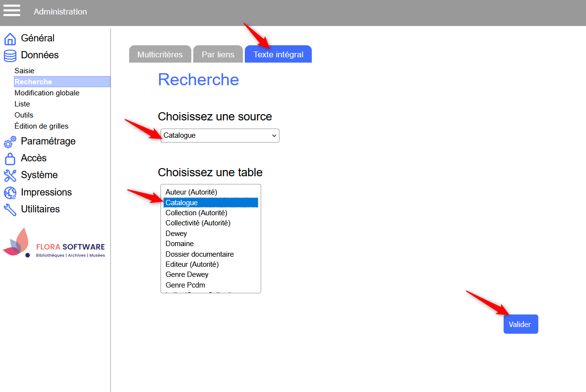Click the Impressions globe icon
The width and height of the screenshot is (586, 392).
point(10,193)
